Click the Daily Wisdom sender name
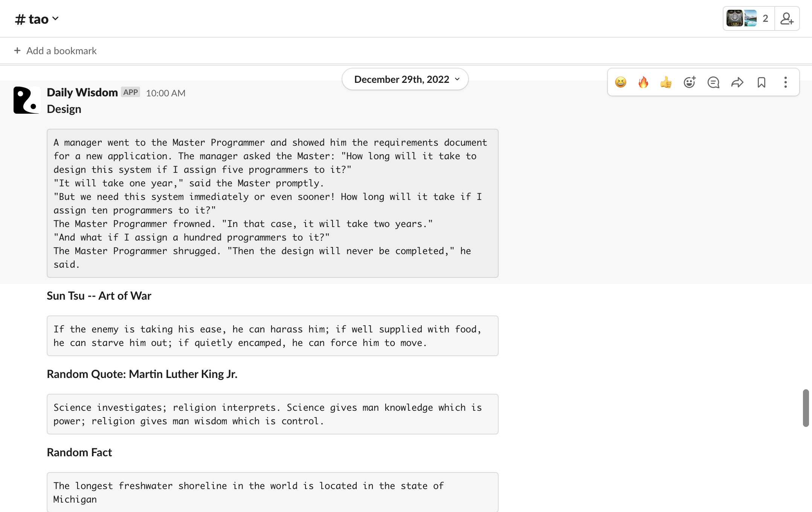The width and height of the screenshot is (812, 512). 82,93
